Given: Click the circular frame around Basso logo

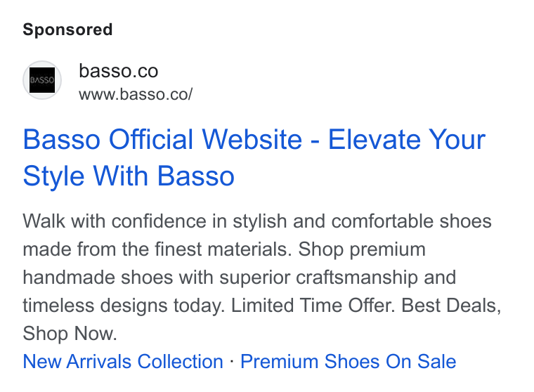Looking at the screenshot, I should [x=42, y=80].
